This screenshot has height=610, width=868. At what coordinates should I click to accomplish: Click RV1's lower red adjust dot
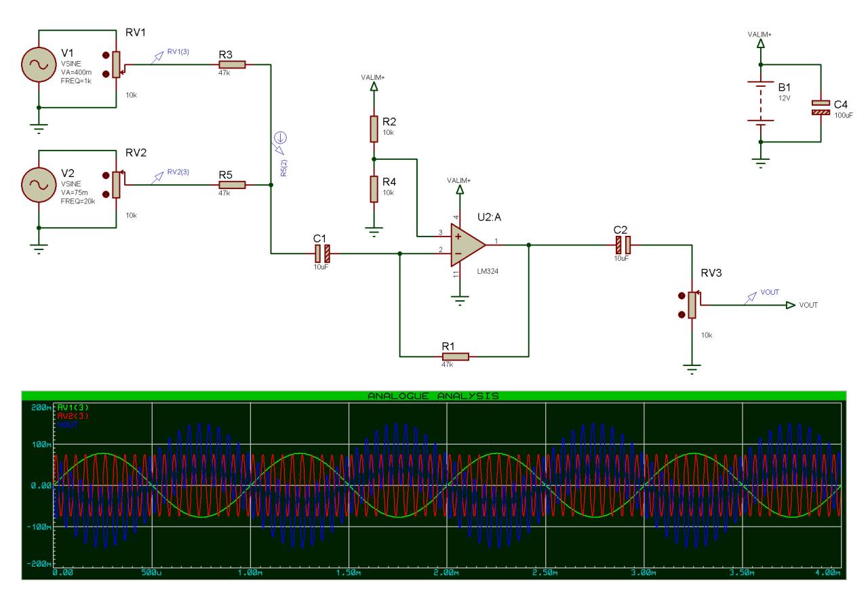point(105,73)
